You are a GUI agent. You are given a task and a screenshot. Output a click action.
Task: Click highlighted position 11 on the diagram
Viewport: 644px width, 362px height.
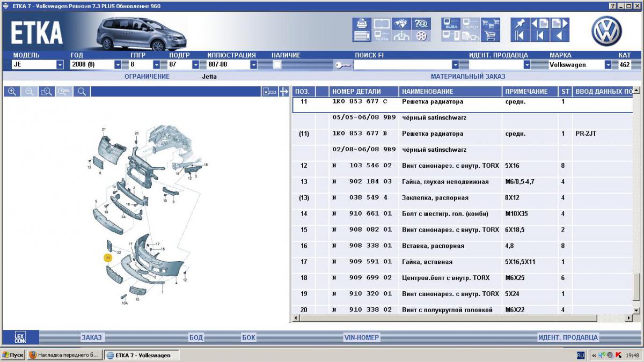108,258
